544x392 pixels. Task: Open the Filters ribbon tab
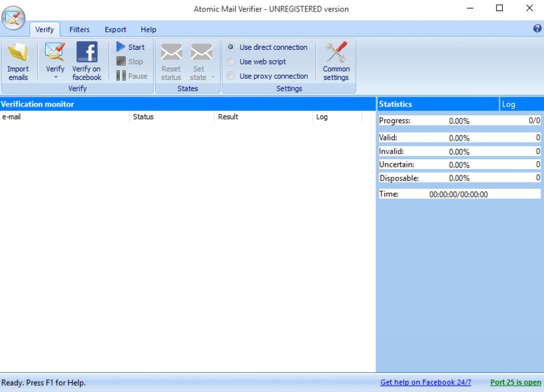click(x=79, y=30)
